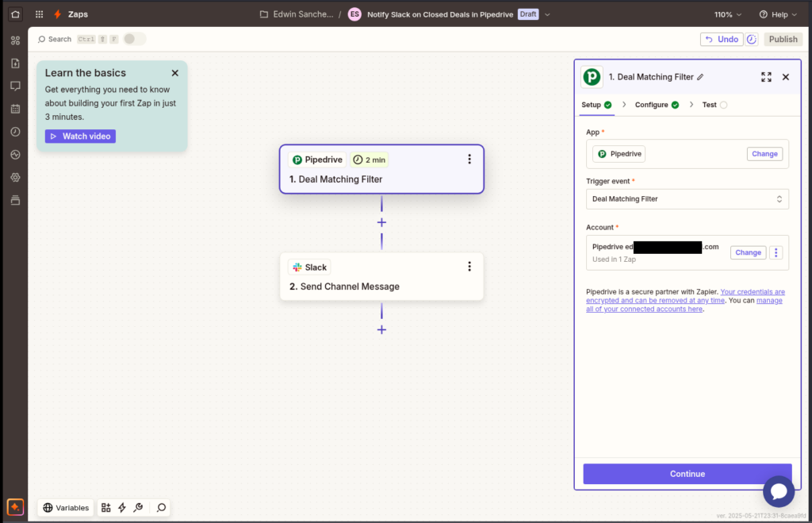Screen dimensions: 812x523
Task: Open Slack step three-dot menu
Action: click(x=469, y=267)
